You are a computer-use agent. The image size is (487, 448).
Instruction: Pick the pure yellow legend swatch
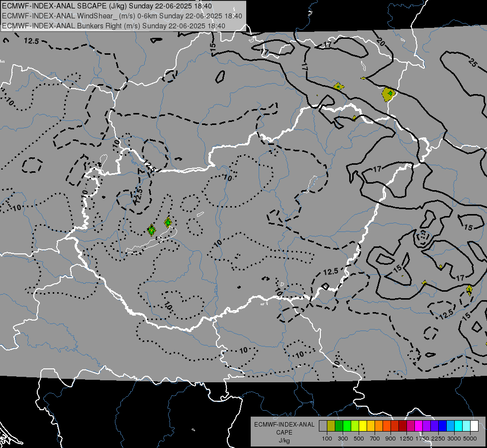[x=363, y=426]
